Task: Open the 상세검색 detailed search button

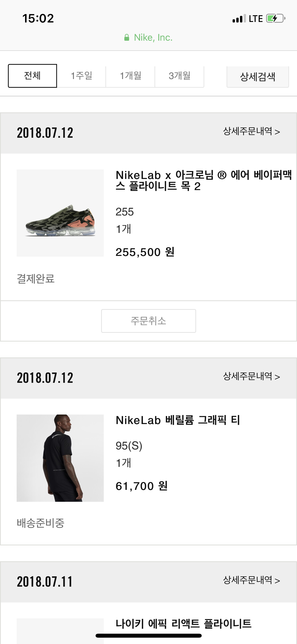Action: click(257, 77)
